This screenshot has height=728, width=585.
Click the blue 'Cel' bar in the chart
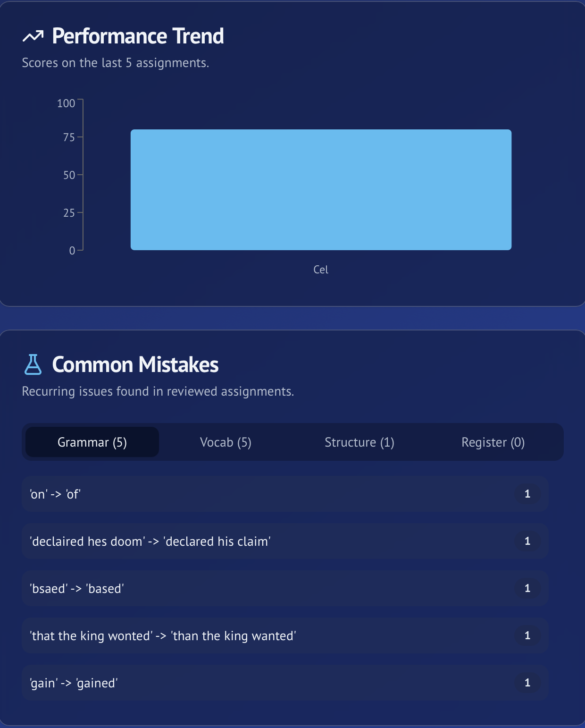321,189
